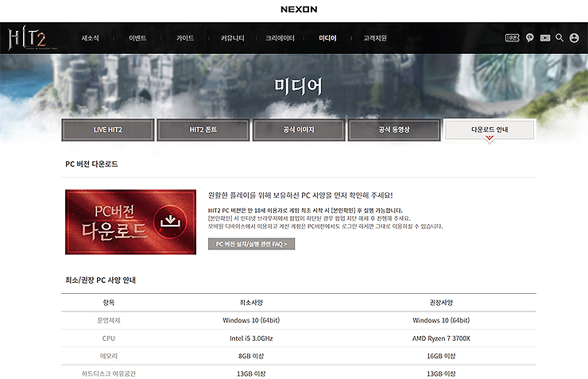The image size is (588, 379).
Task: Switch to the 공식 동영상 tab
Action: 394,130
